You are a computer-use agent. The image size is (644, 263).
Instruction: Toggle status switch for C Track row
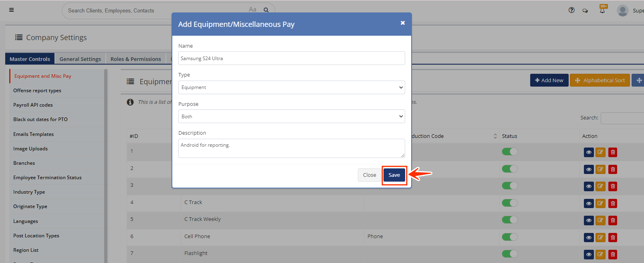click(509, 203)
